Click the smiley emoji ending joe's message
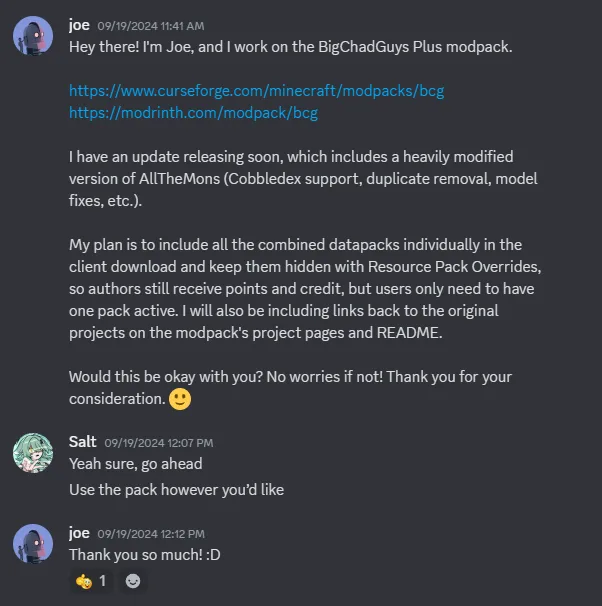 (180, 399)
